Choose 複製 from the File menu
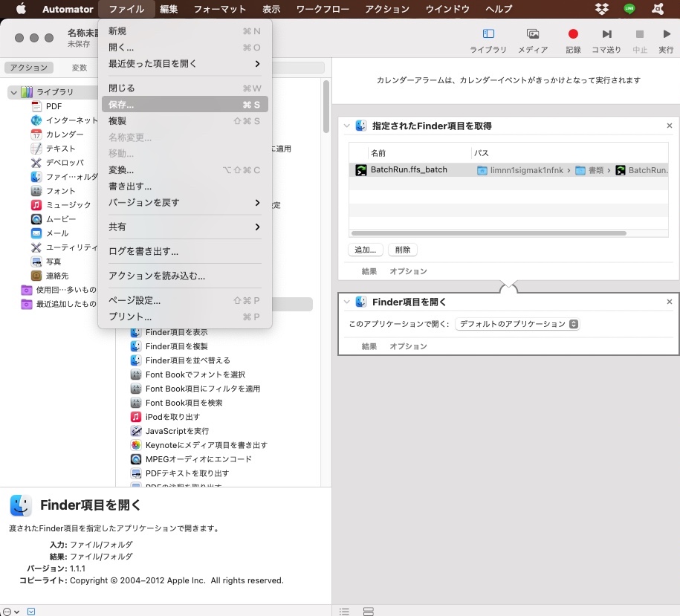The width and height of the screenshot is (680, 616). click(x=185, y=121)
